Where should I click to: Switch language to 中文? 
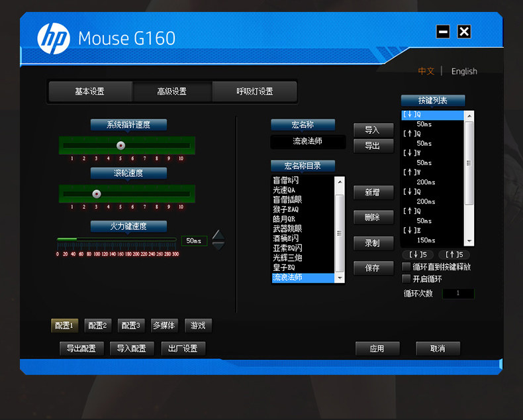426,71
